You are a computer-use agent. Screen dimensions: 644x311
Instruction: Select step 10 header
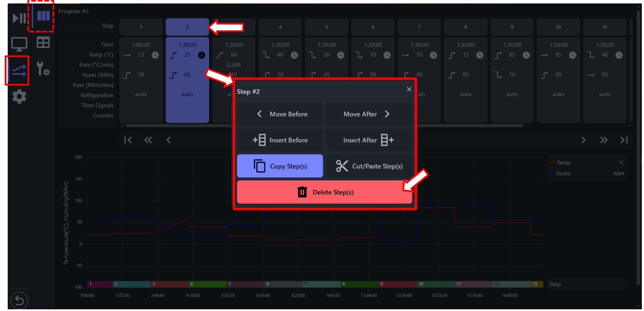[x=558, y=27]
